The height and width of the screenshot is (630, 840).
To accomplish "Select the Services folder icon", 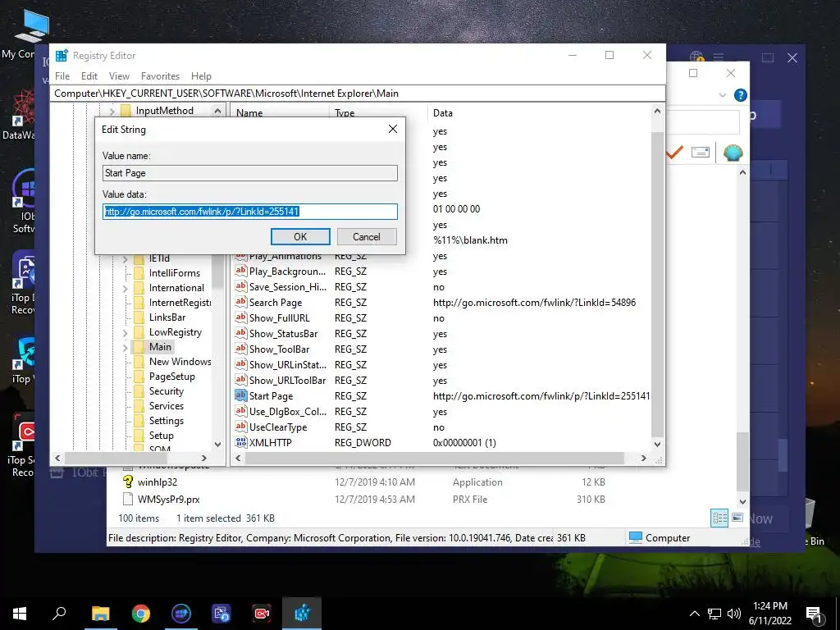I will (139, 406).
